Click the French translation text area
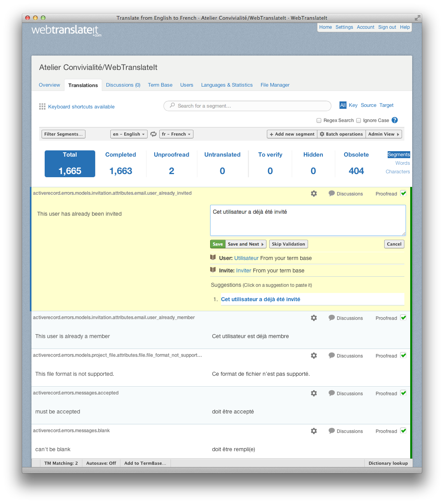 click(308, 220)
